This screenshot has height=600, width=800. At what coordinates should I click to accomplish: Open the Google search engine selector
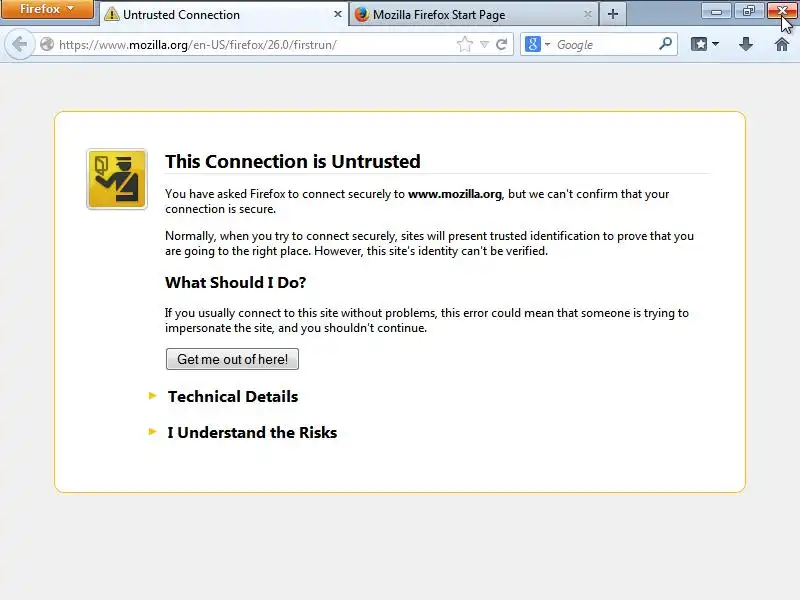coord(537,44)
